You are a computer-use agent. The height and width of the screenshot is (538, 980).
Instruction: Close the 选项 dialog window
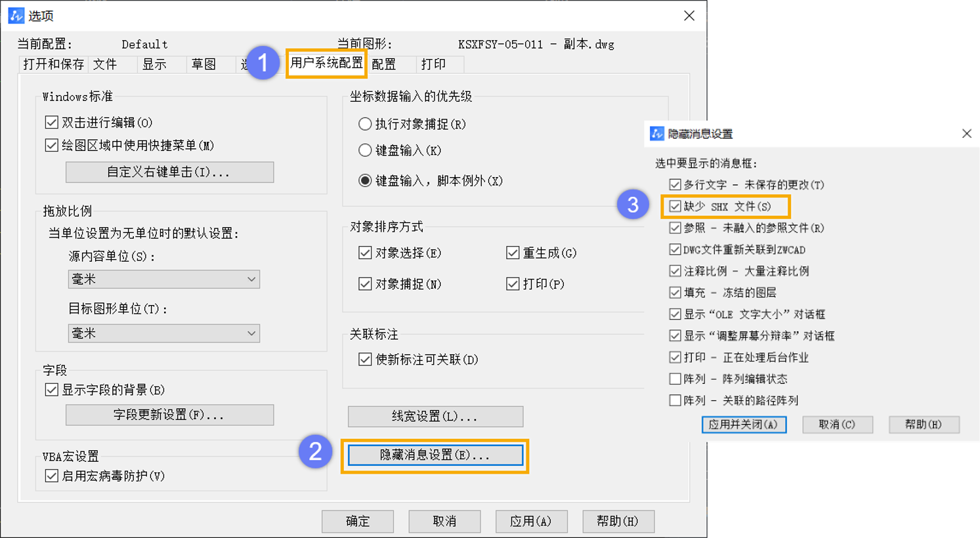click(x=689, y=15)
